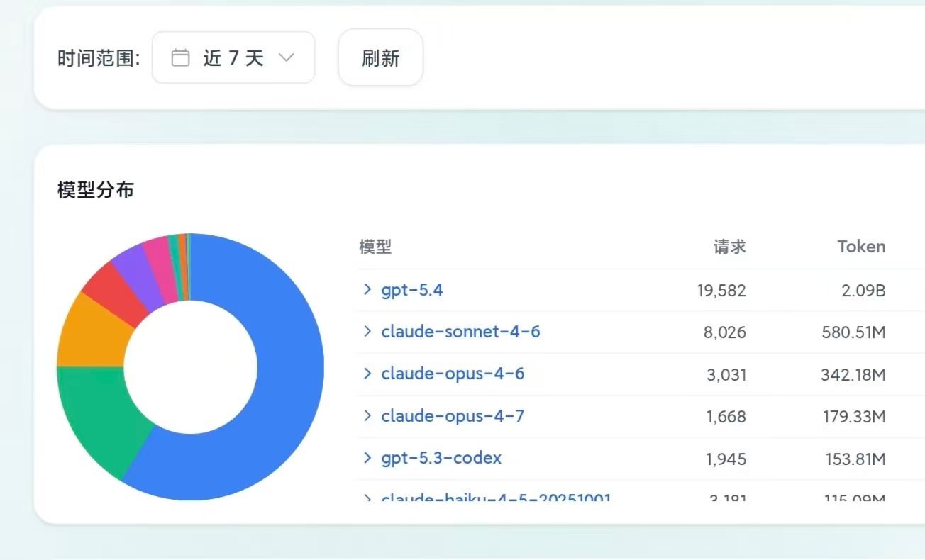Click the 时间范围 label

[x=99, y=58]
